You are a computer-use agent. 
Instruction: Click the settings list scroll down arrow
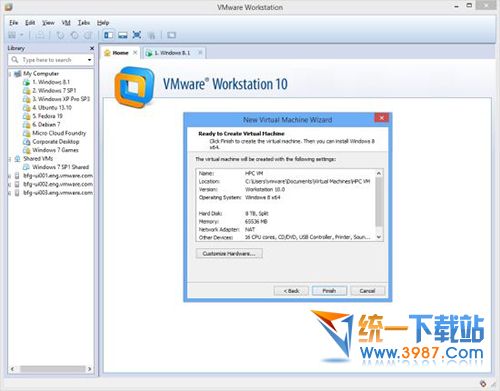[x=379, y=237]
